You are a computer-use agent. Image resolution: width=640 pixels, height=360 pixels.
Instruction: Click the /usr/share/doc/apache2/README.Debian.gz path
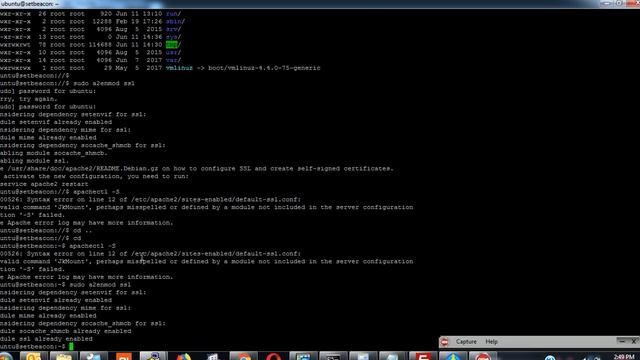click(83, 169)
